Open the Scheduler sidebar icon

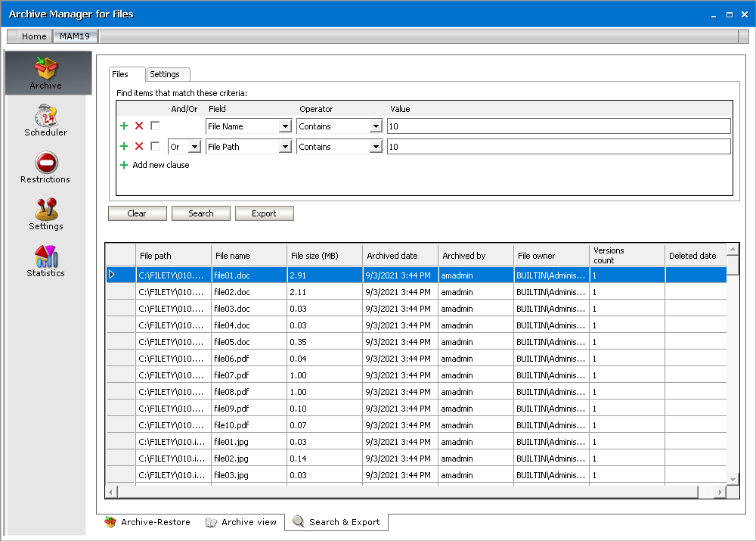click(46, 121)
